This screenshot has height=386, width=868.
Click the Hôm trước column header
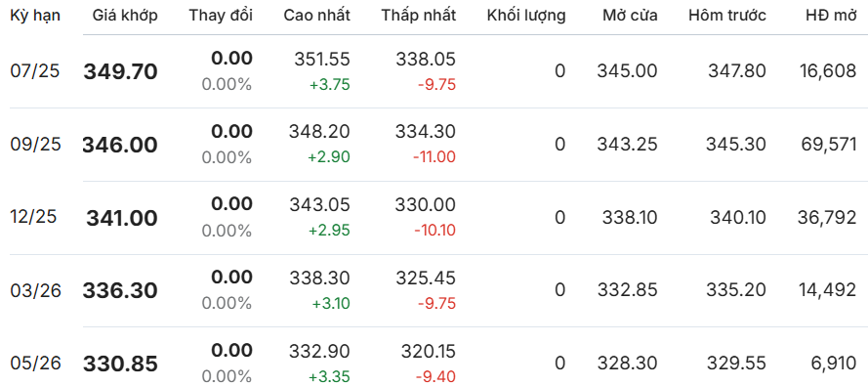727,16
